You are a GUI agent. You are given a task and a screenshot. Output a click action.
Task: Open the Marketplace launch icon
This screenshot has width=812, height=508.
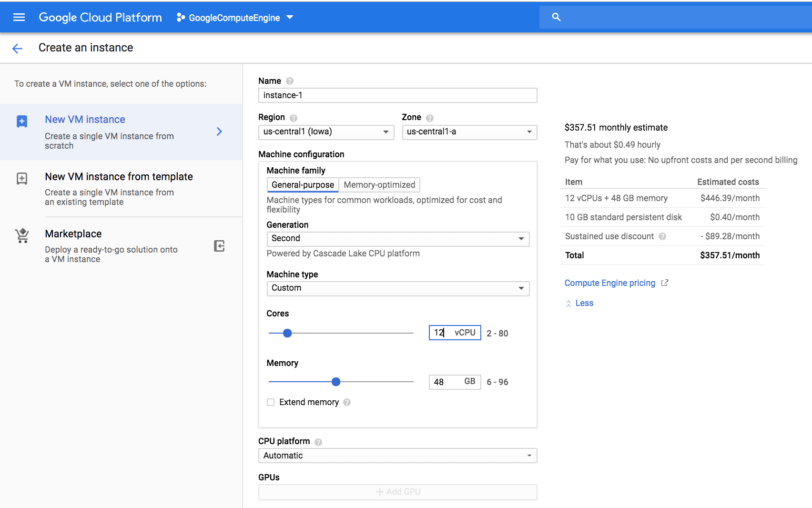click(x=219, y=246)
